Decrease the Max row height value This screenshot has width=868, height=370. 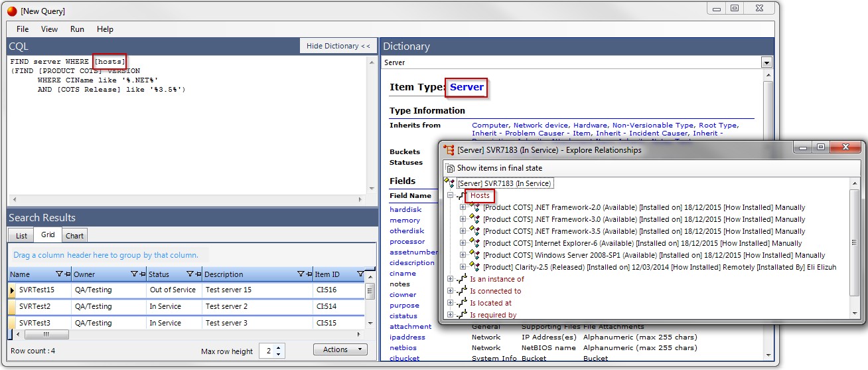pyautogui.click(x=279, y=354)
